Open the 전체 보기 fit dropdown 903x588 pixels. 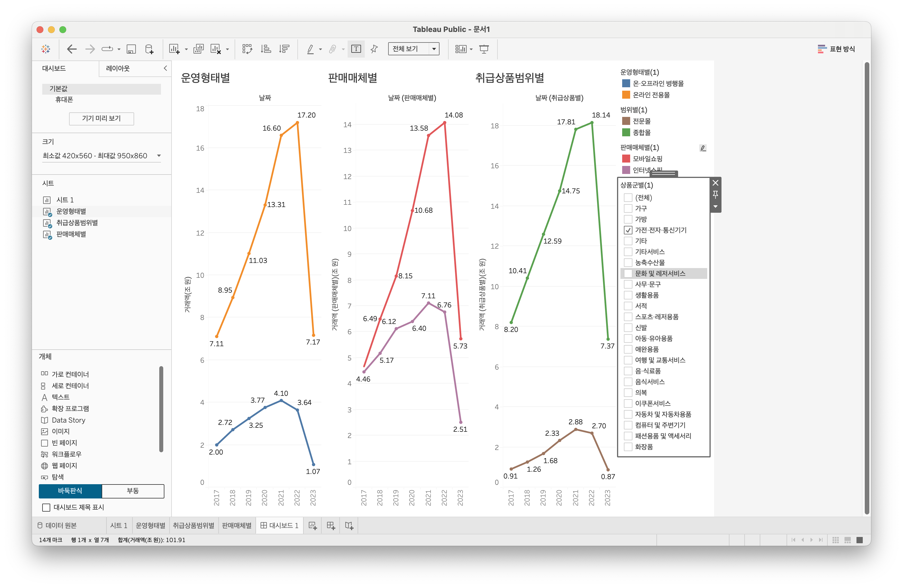click(x=434, y=49)
